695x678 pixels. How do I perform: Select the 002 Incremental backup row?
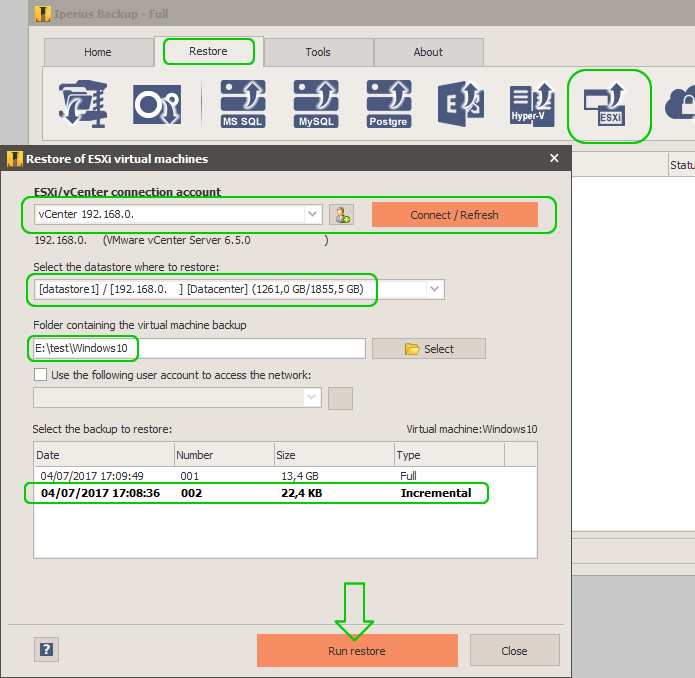click(x=285, y=493)
